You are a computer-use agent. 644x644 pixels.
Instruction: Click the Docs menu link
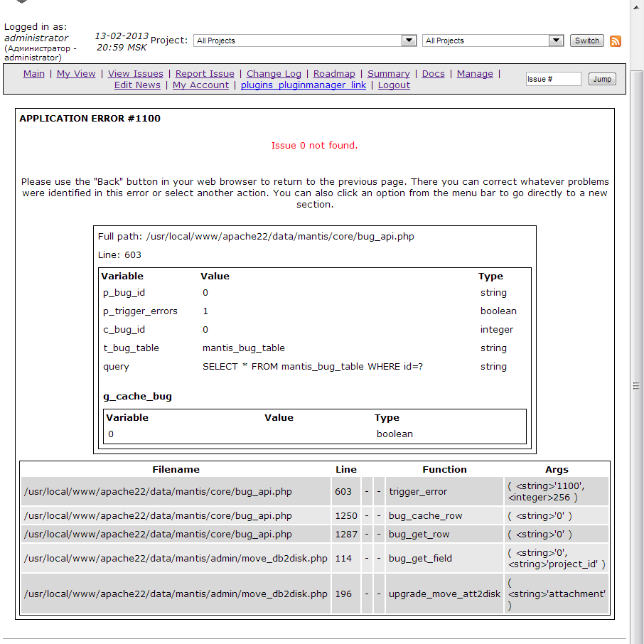coord(434,74)
